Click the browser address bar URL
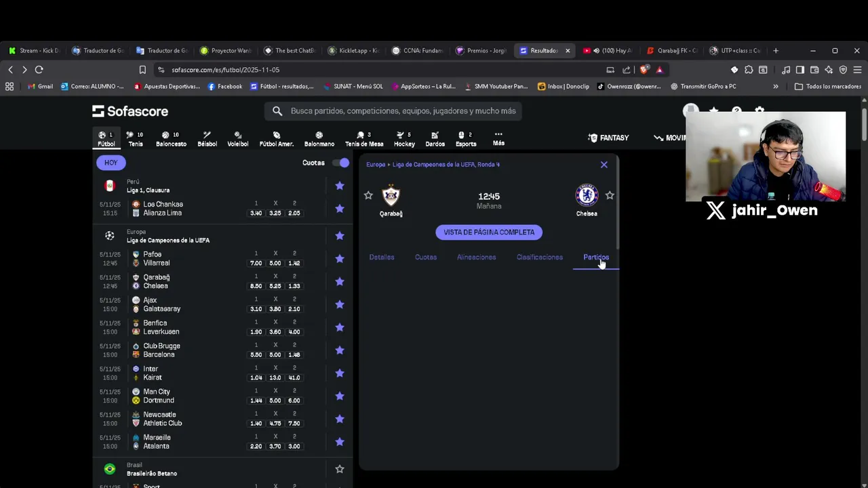The width and height of the screenshot is (868, 488). (x=225, y=70)
